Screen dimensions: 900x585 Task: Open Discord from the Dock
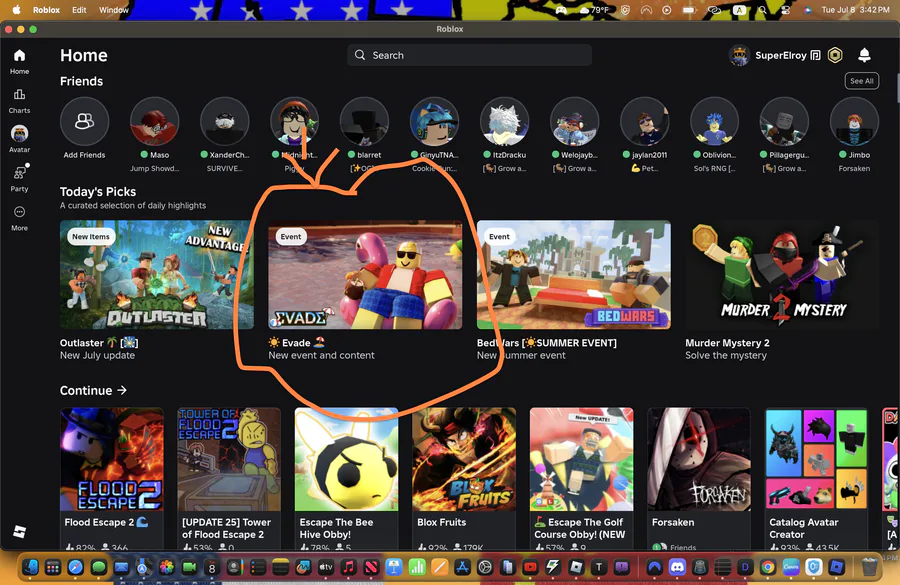click(677, 567)
